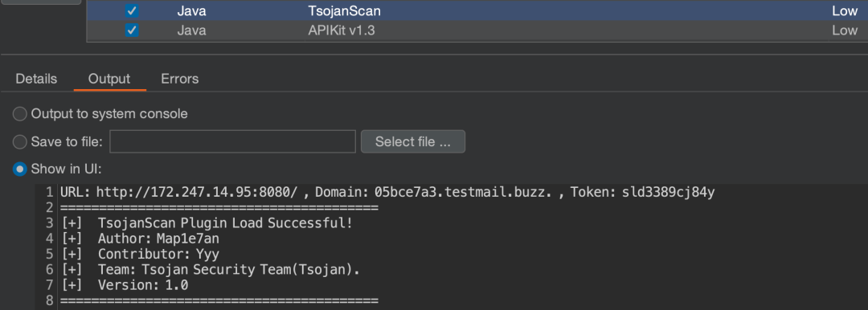The image size is (868, 310).
Task: Select Output to system console option
Action: (20, 114)
